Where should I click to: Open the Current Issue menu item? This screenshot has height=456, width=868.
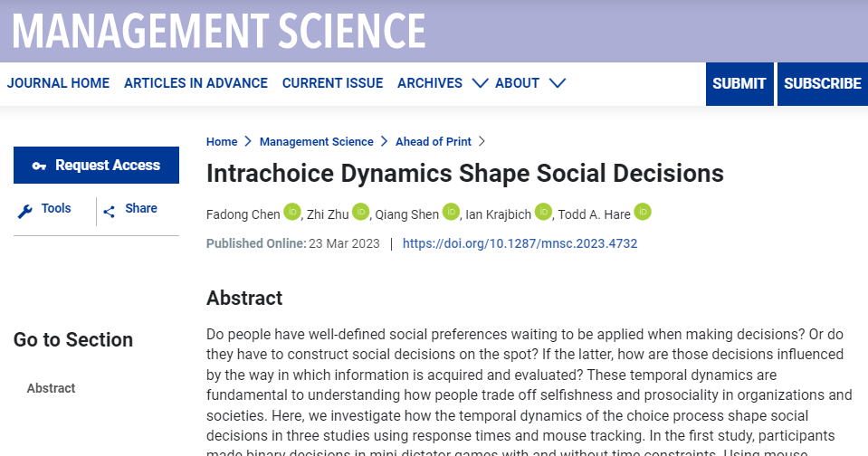click(x=333, y=83)
